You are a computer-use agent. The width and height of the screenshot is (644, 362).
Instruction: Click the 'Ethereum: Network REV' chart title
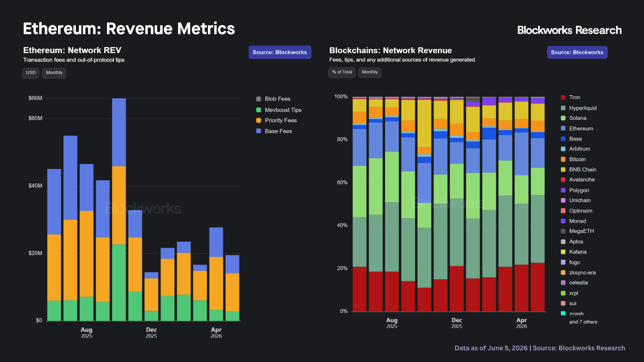pyautogui.click(x=72, y=50)
